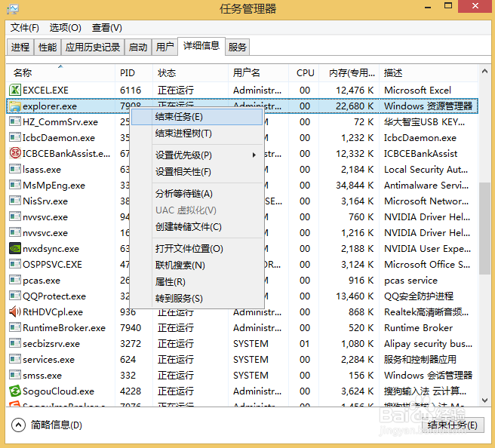Click the services.exe process icon
The height and width of the screenshot is (448, 495).
[x=15, y=359]
